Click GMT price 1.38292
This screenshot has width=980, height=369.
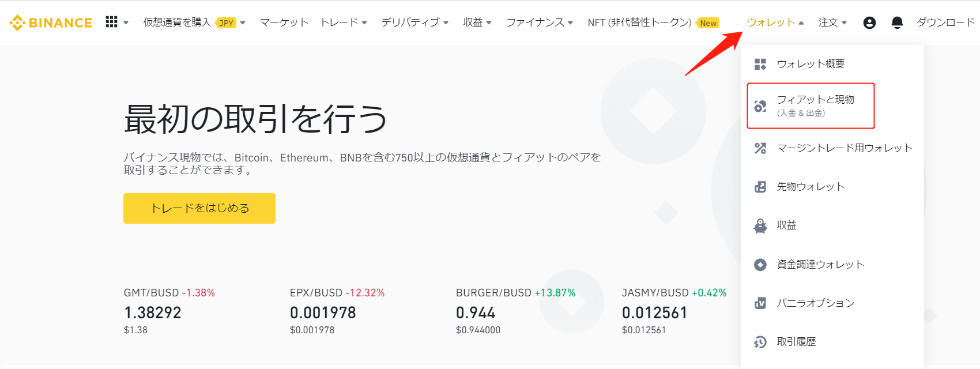click(153, 313)
